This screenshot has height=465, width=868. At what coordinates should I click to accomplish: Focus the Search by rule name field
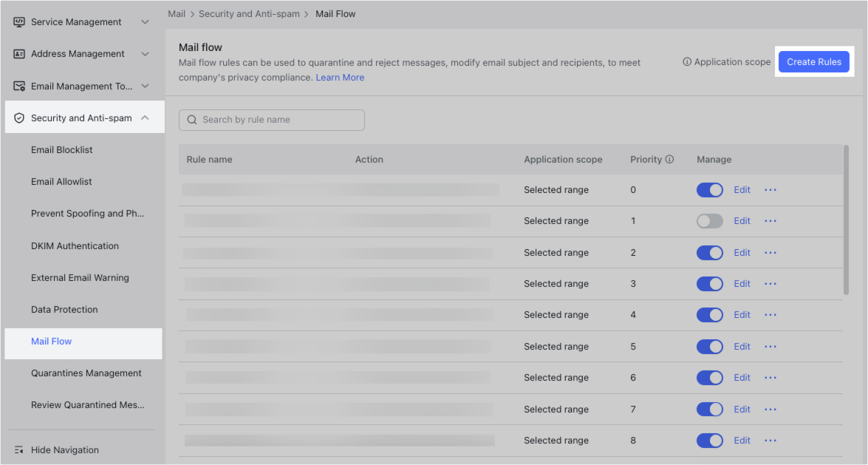(x=271, y=120)
